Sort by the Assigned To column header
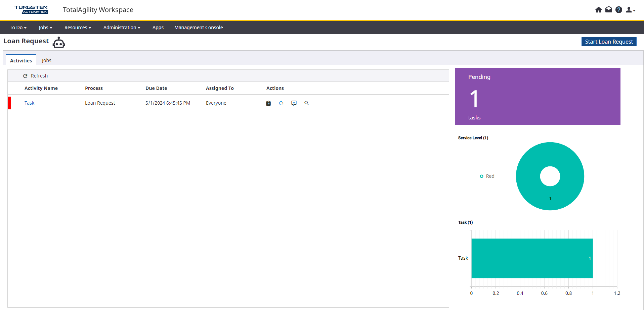Screen dimensions: 644x316 point(220,88)
